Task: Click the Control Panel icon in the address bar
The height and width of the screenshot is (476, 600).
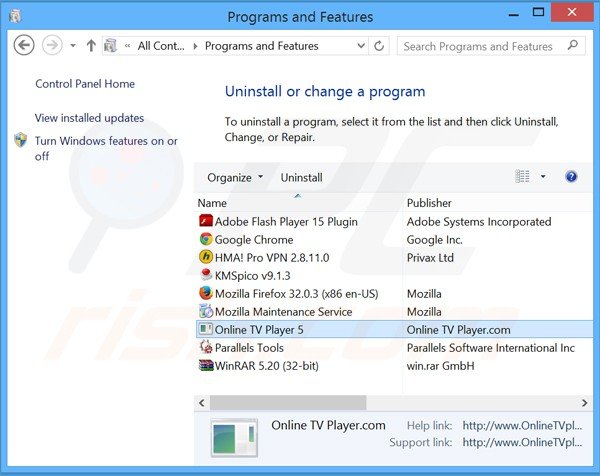Action: tap(111, 46)
